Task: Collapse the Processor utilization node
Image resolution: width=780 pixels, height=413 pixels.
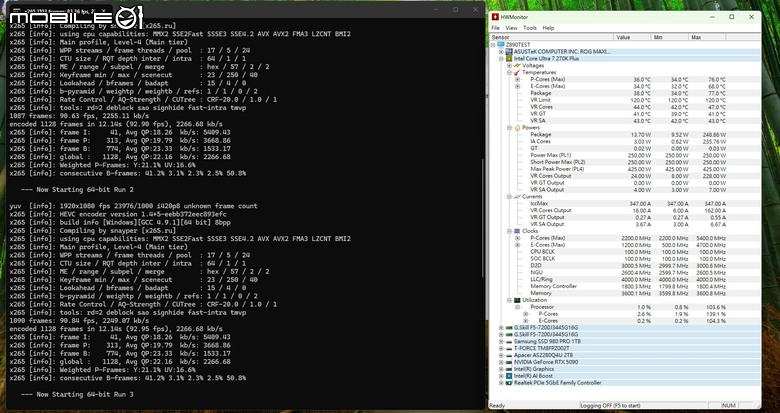Action: [517, 308]
